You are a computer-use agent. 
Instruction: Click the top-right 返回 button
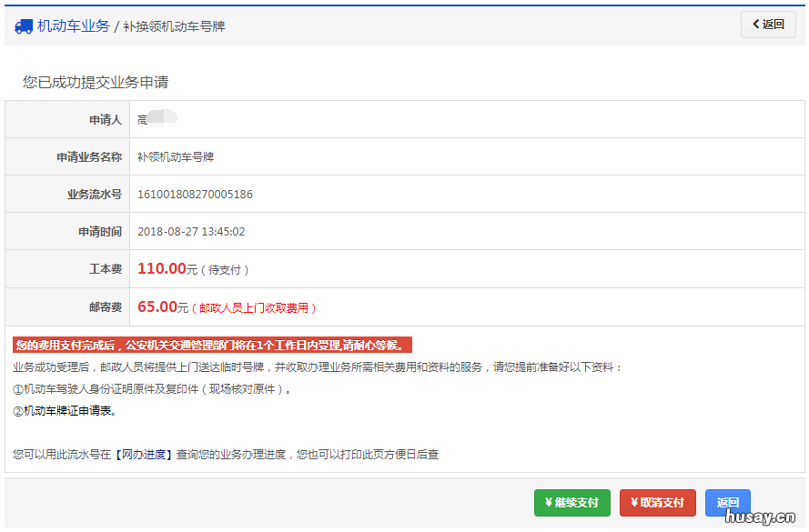click(x=768, y=24)
